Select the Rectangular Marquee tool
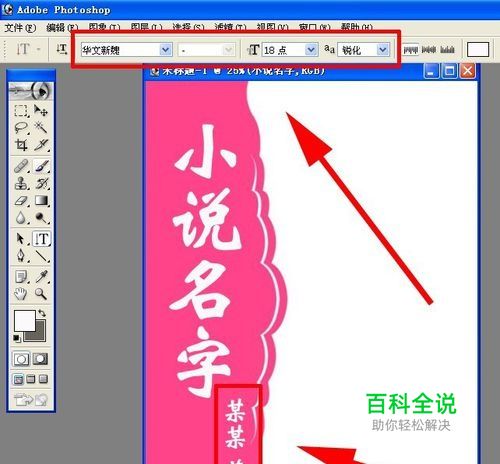This screenshot has height=464, width=500. coord(21,110)
